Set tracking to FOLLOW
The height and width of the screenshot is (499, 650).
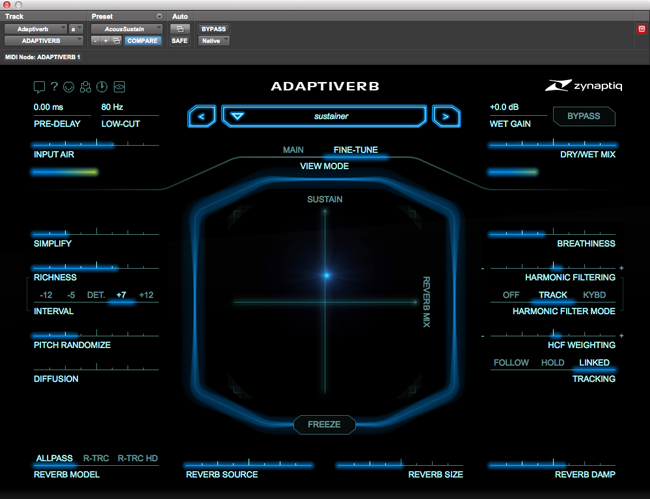[511, 363]
